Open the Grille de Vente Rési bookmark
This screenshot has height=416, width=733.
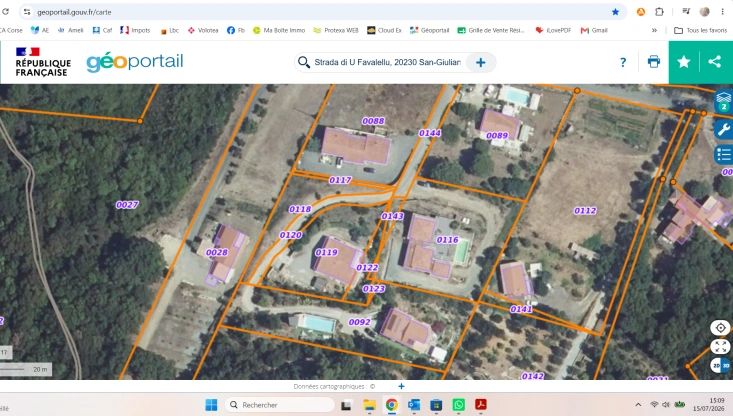[x=491, y=30]
